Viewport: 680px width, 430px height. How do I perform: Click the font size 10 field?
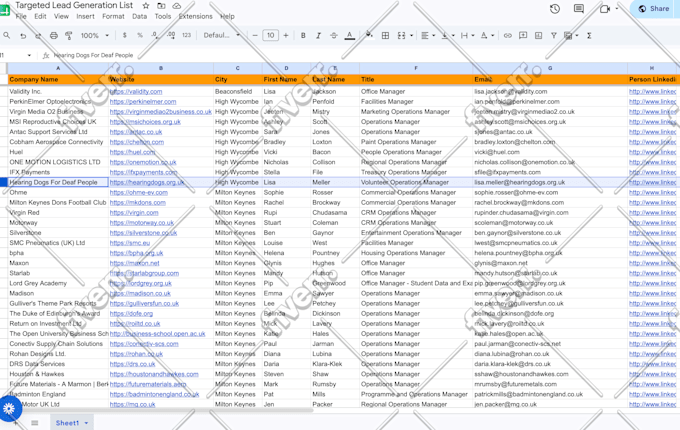click(x=271, y=36)
